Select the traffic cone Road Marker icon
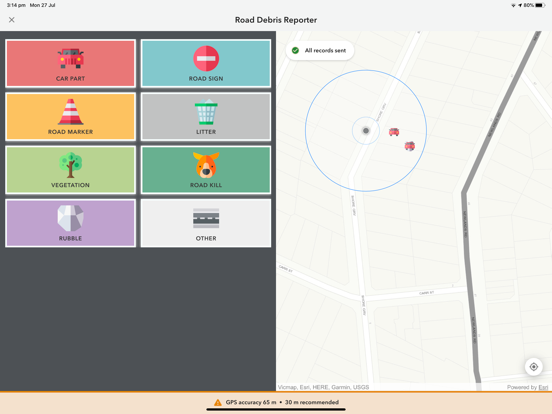This screenshot has width=552, height=414. [x=70, y=112]
